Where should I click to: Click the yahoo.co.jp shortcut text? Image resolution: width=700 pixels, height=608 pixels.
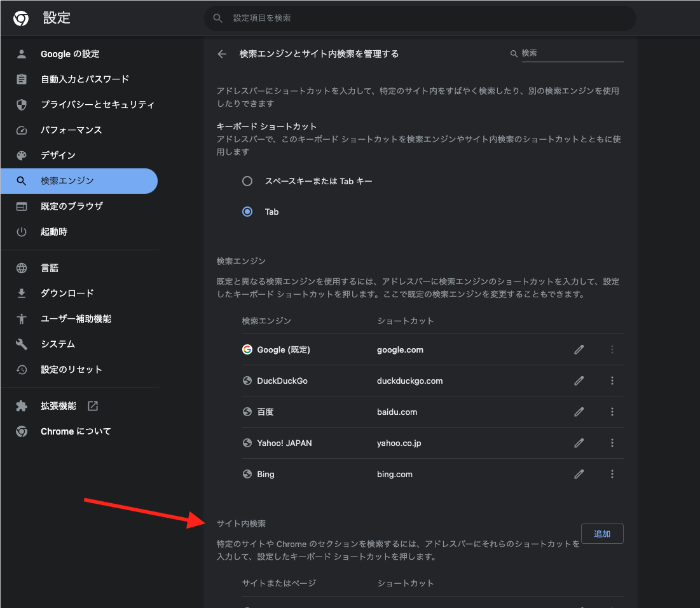tap(399, 443)
